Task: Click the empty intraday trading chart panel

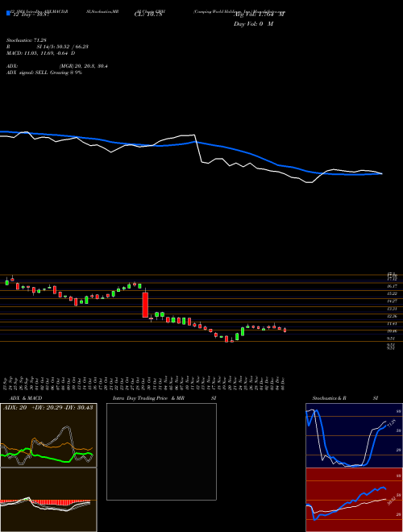Action: (x=161, y=451)
